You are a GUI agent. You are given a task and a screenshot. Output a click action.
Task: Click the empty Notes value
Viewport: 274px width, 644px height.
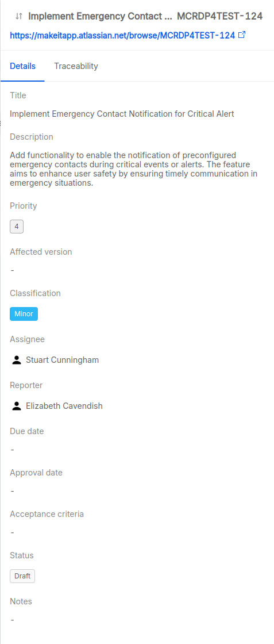(x=12, y=620)
